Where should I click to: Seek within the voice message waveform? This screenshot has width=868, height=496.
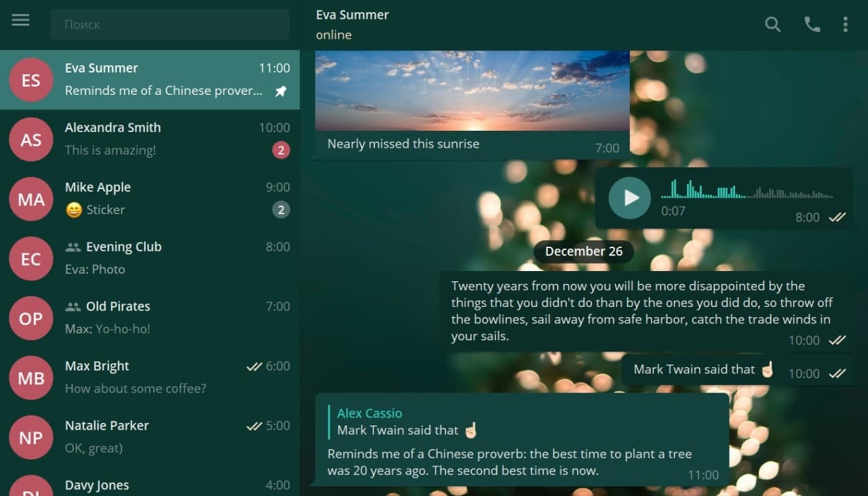(747, 189)
